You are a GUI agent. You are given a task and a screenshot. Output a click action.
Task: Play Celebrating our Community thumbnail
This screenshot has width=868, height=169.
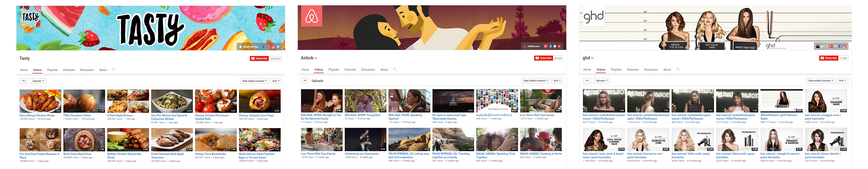[x=365, y=139]
